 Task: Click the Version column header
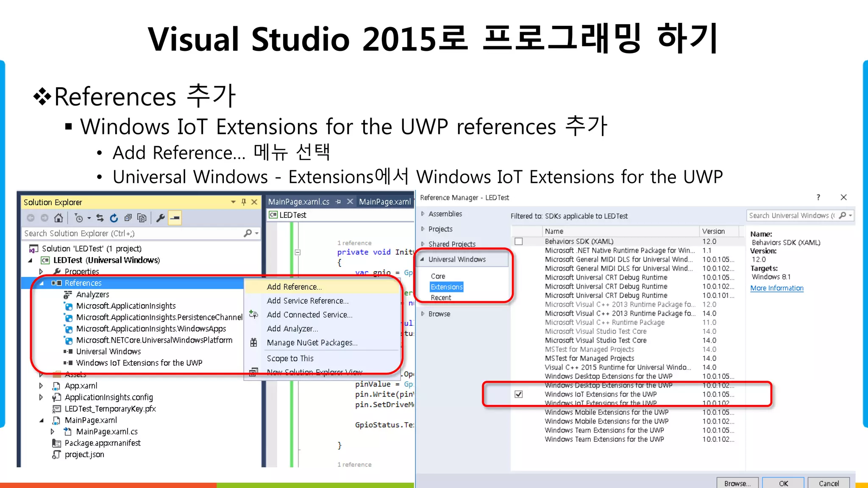pos(720,231)
